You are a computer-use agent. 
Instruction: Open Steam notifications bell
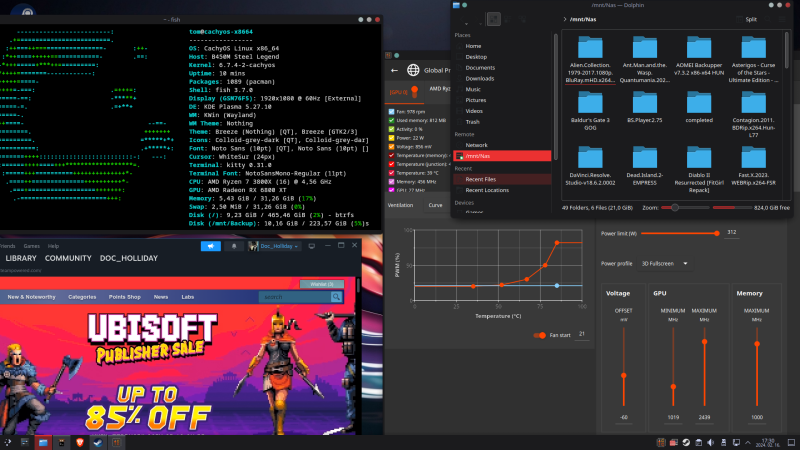[x=234, y=246]
